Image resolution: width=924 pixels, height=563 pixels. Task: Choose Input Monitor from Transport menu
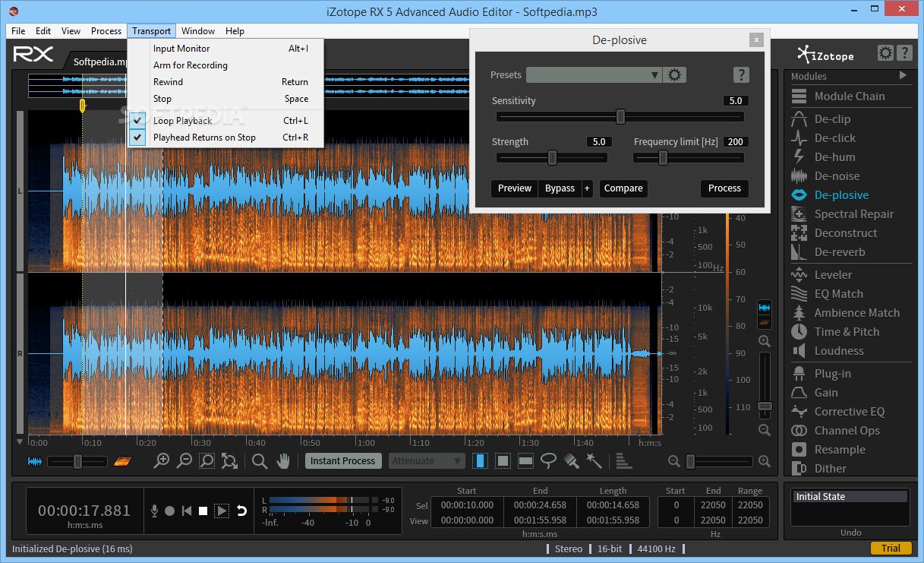click(x=225, y=49)
